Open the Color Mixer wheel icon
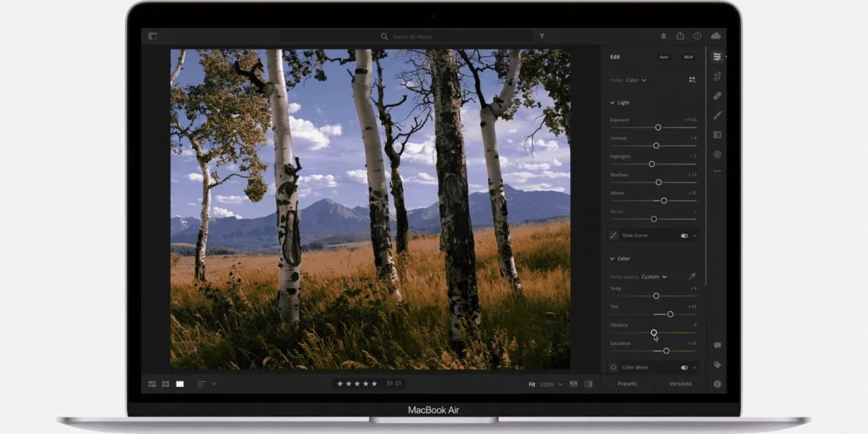 click(614, 367)
